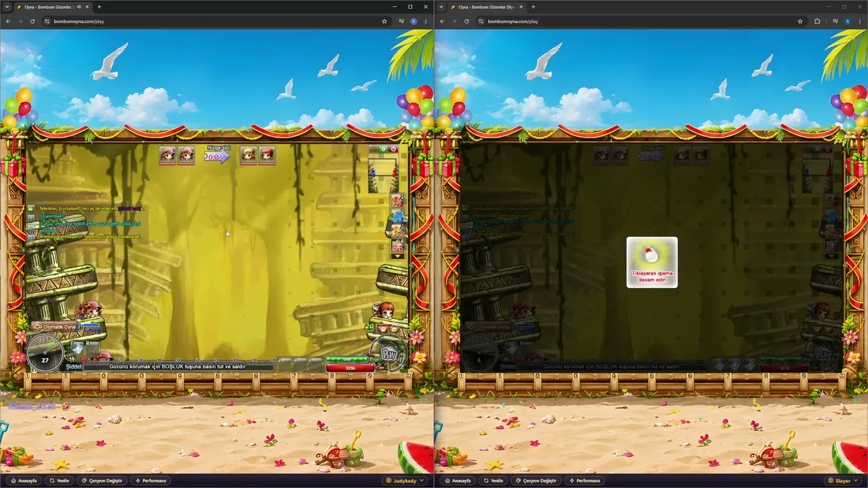Click the angle gauge showing 27
Image resolution: width=868 pixels, height=488 pixels.
point(45,354)
